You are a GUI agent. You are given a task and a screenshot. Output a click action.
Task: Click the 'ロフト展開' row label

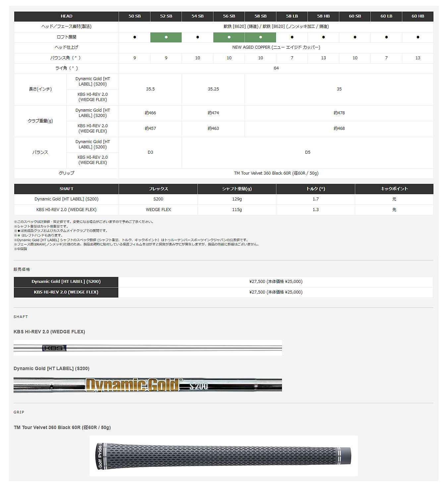66,37
